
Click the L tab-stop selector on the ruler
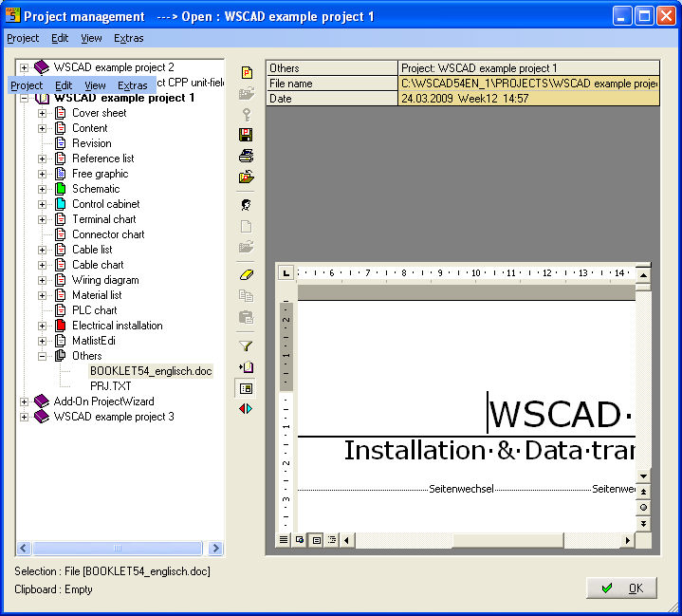point(286,273)
